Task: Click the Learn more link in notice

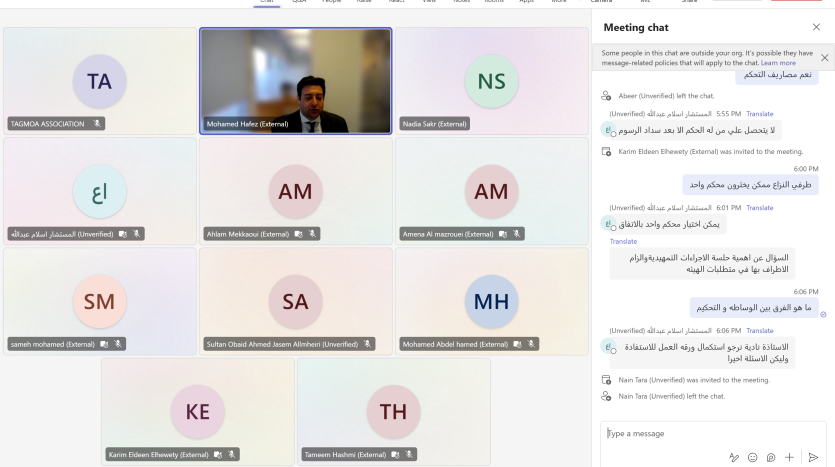Action: click(778, 63)
